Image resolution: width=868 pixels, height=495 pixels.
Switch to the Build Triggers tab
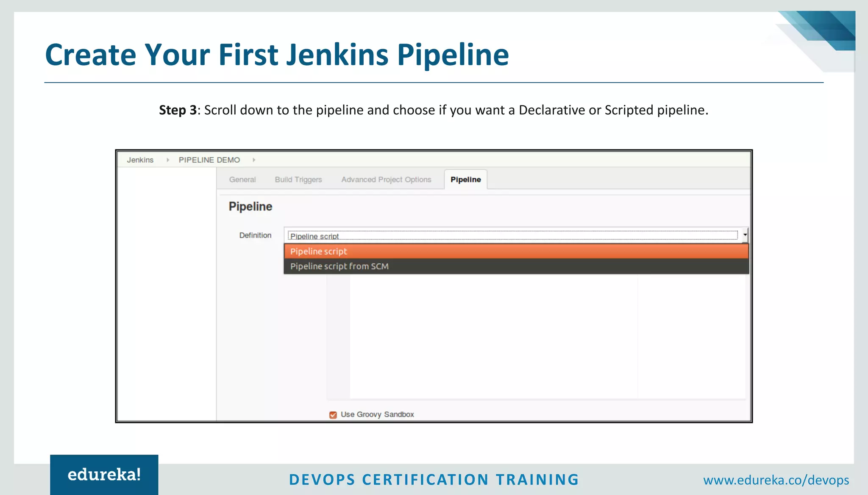click(x=298, y=180)
